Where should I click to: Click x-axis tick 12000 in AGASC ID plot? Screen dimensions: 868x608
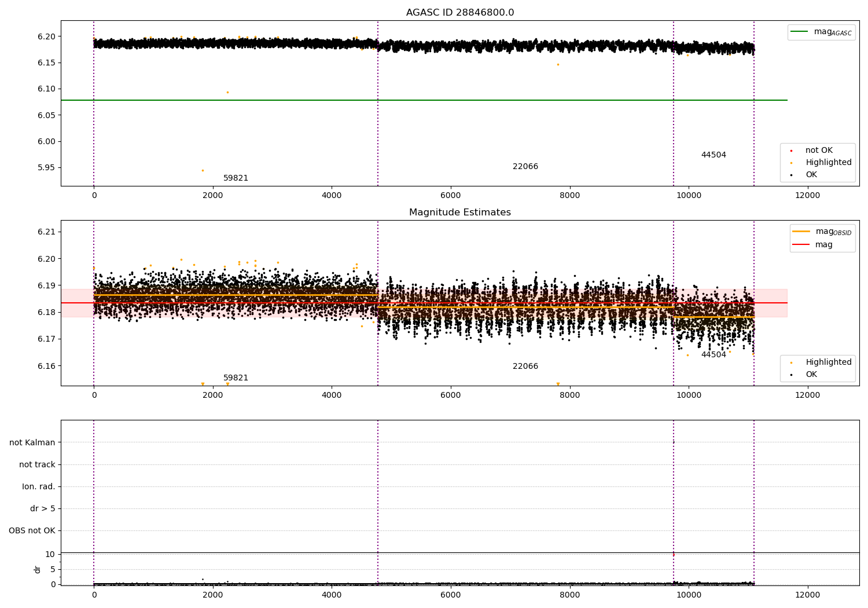click(807, 196)
